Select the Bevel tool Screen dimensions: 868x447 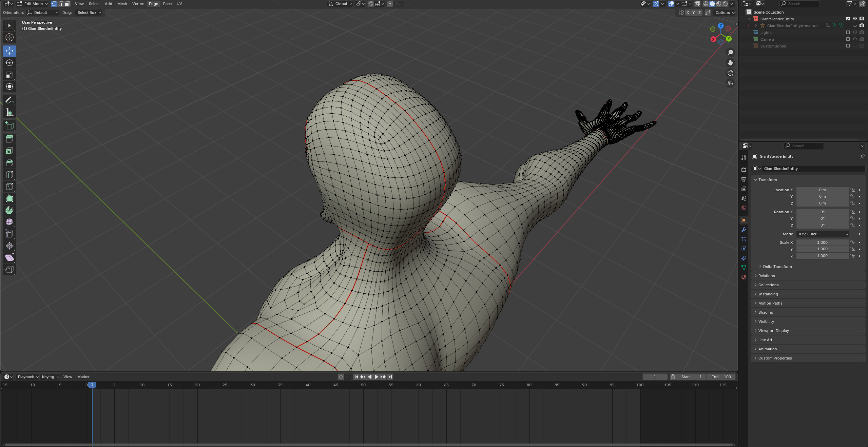[x=9, y=163]
